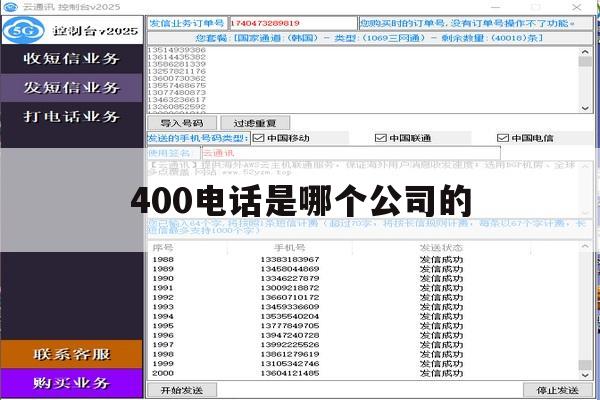Image resolution: width=600 pixels, height=400 pixels.
Task: Click 序号 column header
Action: pyautogui.click(x=163, y=248)
